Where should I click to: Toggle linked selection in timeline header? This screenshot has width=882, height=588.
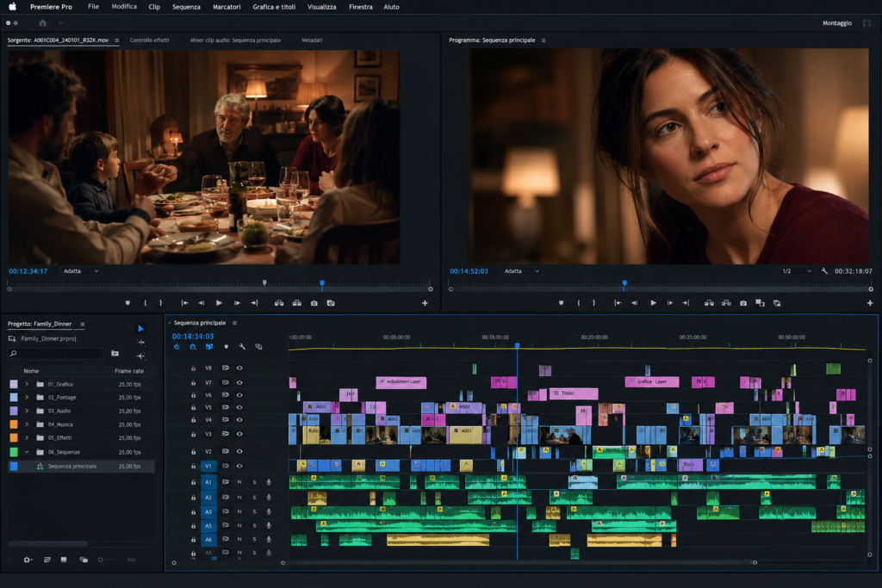point(209,347)
